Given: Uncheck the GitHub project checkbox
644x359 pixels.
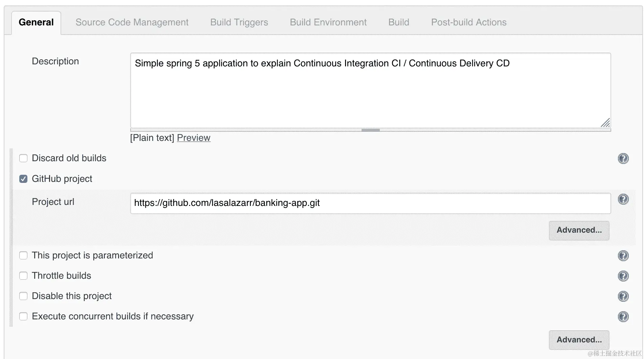Looking at the screenshot, I should point(23,179).
